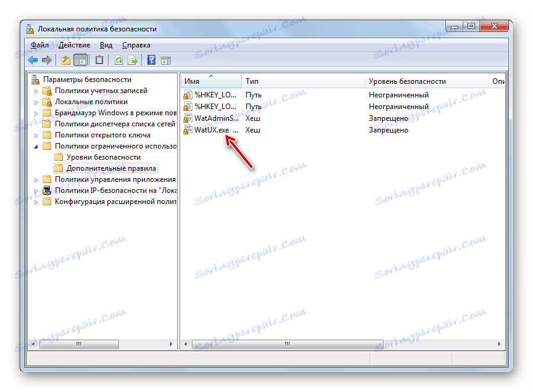This screenshot has width=533, height=392.
Task: Open the Справка menu
Action: click(x=136, y=45)
